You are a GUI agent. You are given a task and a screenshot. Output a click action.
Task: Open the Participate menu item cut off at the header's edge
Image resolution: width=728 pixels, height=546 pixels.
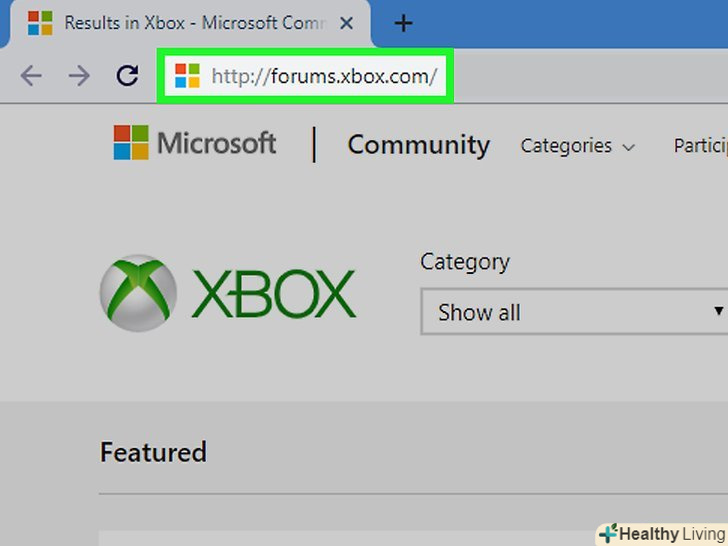[x=701, y=146]
